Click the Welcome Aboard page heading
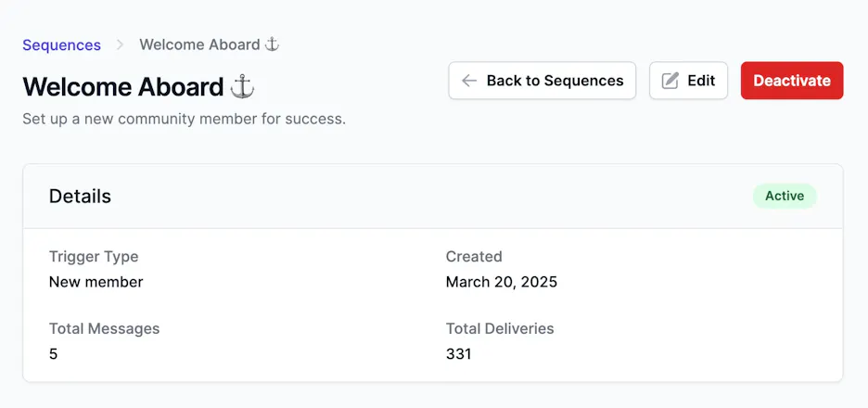 (x=138, y=87)
